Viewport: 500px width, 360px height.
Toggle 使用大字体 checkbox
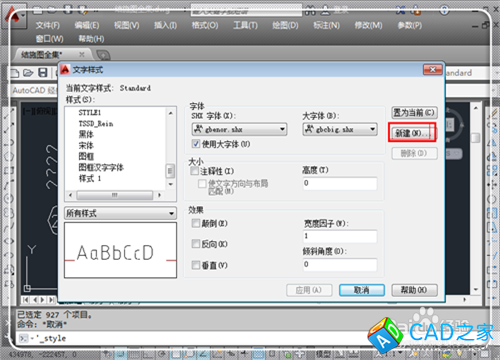point(196,144)
